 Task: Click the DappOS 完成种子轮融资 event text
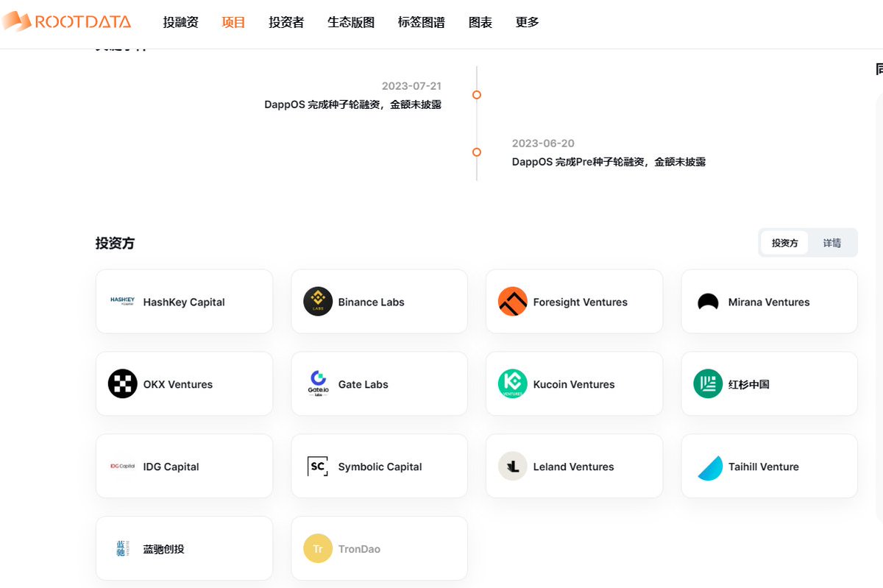click(353, 105)
